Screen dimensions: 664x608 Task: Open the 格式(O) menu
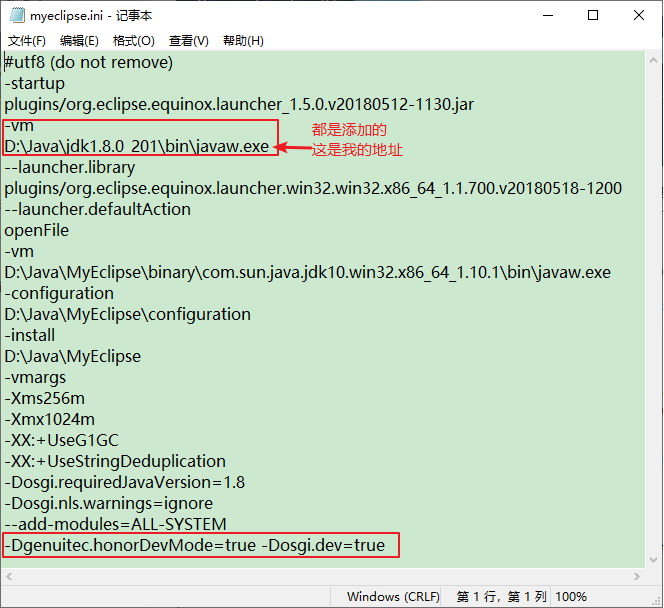tap(134, 41)
